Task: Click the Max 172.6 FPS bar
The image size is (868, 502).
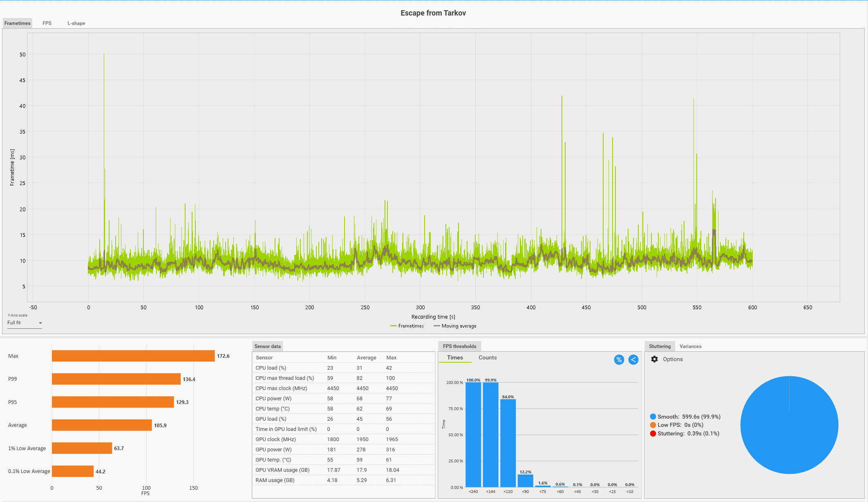Action: coord(133,356)
